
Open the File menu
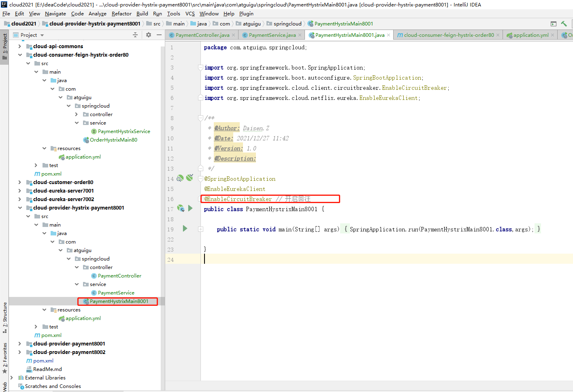tap(6, 13)
